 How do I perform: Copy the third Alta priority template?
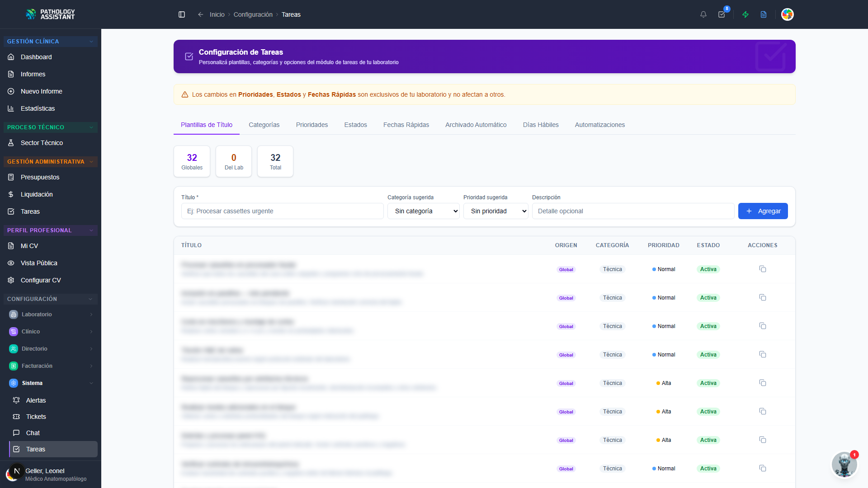point(763,440)
